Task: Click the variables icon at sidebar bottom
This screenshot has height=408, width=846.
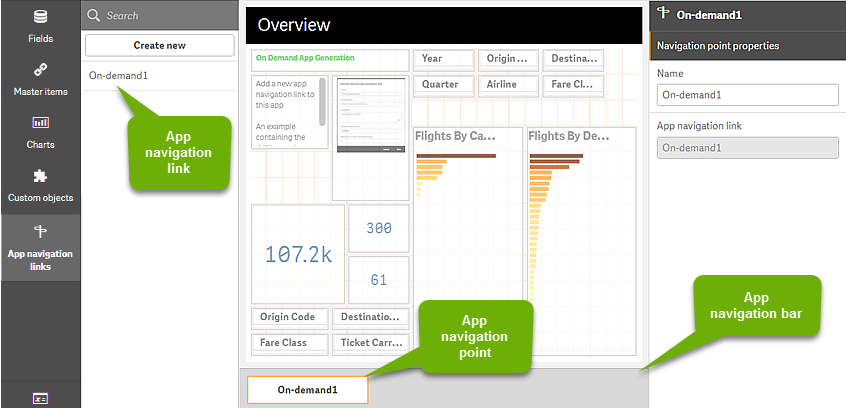Action: [40, 398]
